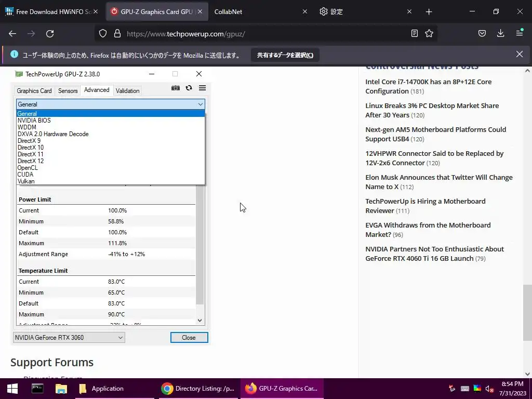Close the HWiNFO tab
Image resolution: width=532 pixels, height=399 pixels.
(x=96, y=11)
